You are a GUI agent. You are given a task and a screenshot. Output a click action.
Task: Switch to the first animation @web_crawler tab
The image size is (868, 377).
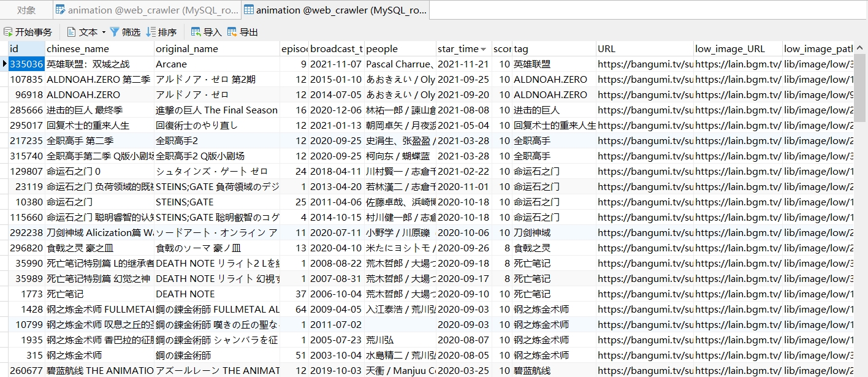(x=146, y=10)
